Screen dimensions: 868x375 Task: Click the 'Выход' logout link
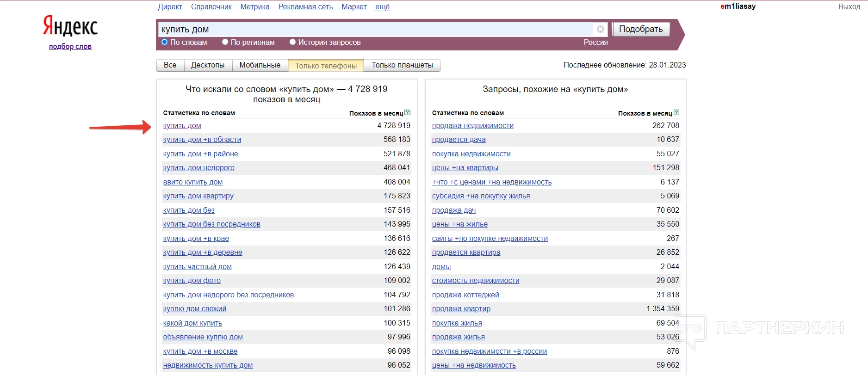(x=849, y=6)
